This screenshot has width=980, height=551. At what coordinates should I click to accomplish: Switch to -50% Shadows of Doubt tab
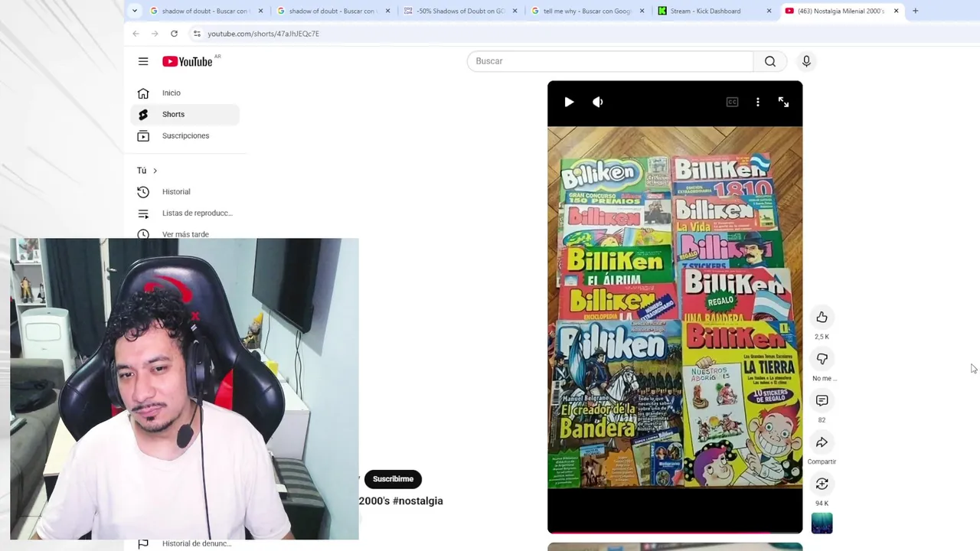click(460, 11)
